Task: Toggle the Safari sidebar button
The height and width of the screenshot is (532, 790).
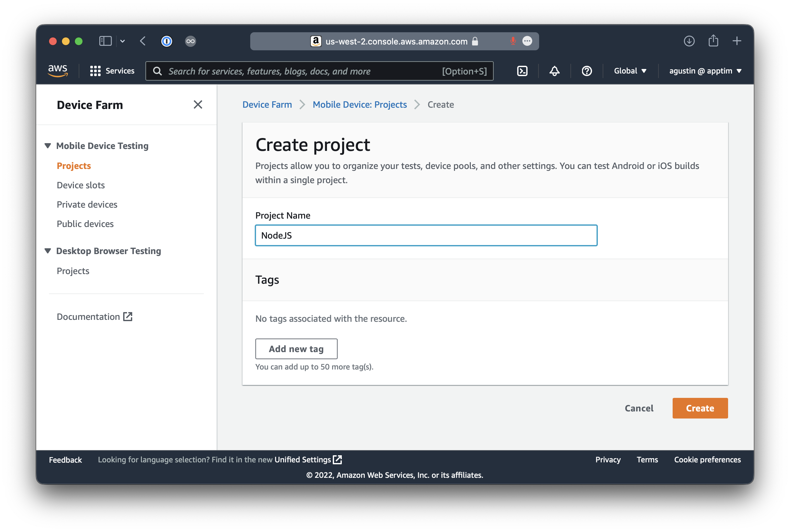Action: pyautogui.click(x=105, y=41)
